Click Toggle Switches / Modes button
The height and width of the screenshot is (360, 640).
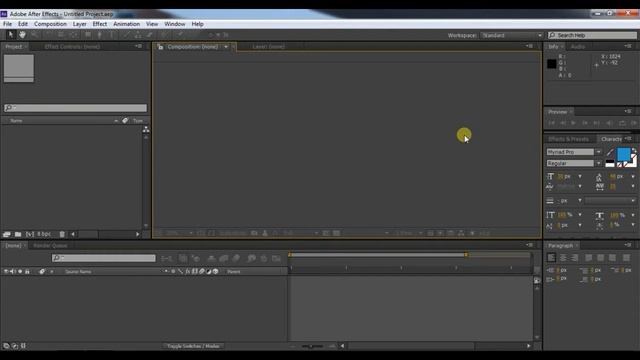pyautogui.click(x=193, y=346)
